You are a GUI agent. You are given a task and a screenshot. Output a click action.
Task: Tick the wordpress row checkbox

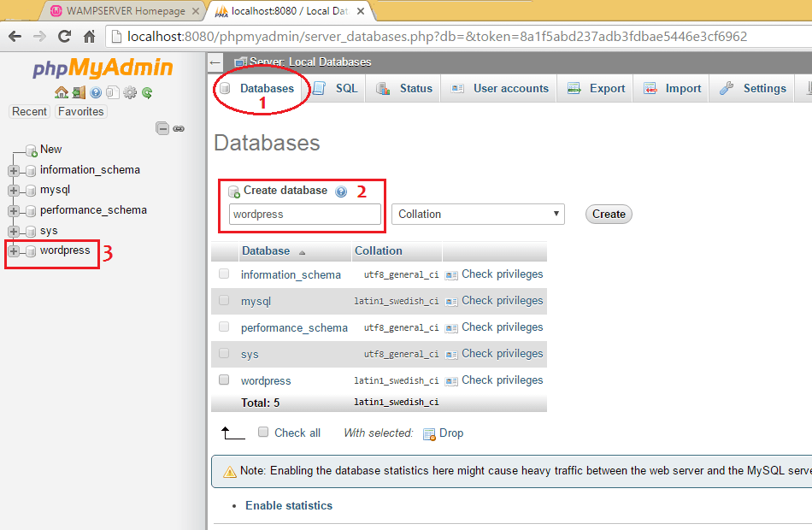(x=224, y=380)
